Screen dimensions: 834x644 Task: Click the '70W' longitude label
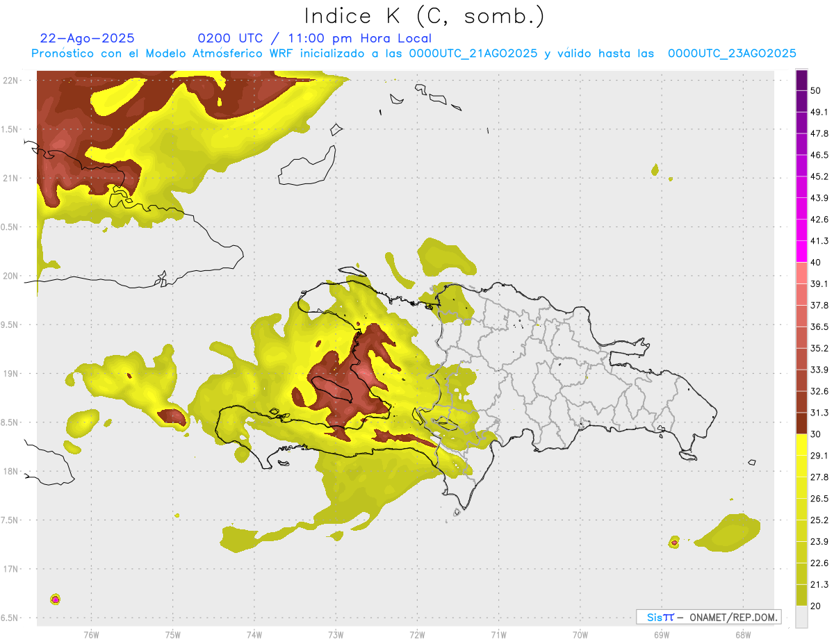pos(580,634)
